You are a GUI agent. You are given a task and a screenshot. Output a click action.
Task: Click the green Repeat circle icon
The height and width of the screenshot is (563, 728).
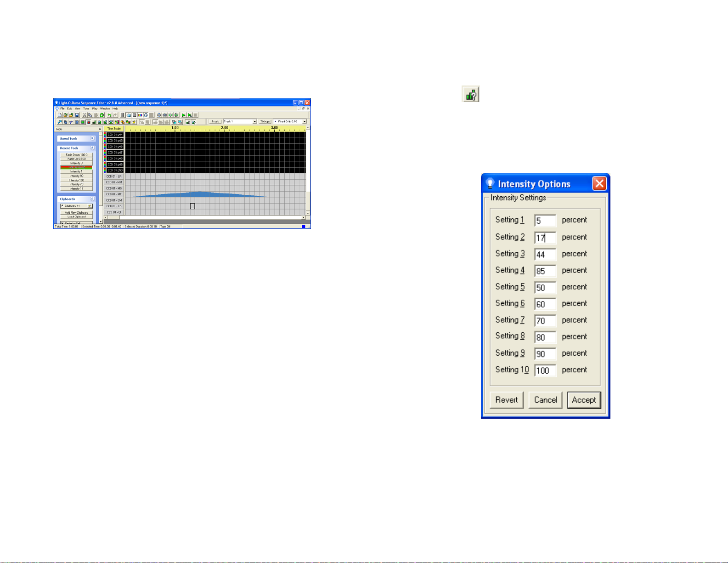102,115
